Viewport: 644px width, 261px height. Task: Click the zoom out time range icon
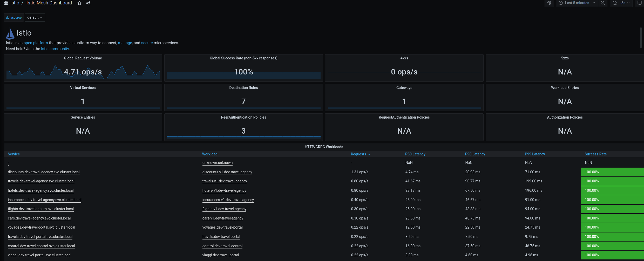click(x=603, y=3)
